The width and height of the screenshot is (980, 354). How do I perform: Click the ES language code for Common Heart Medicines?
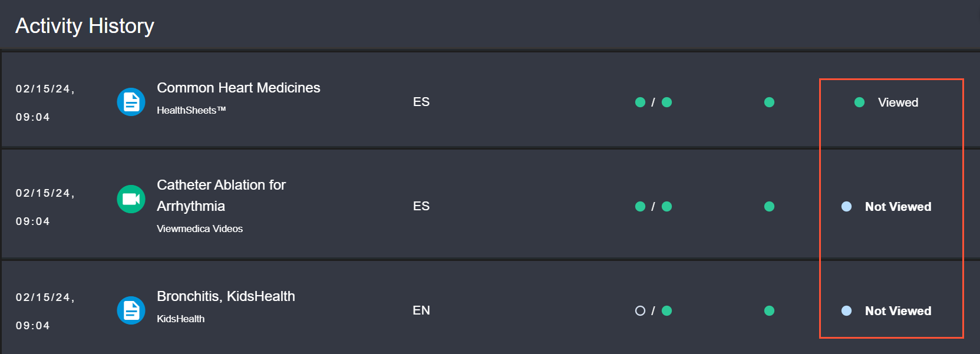(x=421, y=102)
